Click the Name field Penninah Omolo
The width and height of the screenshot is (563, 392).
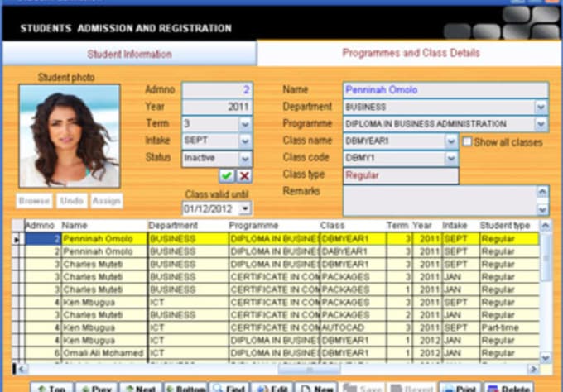pyautogui.click(x=445, y=90)
